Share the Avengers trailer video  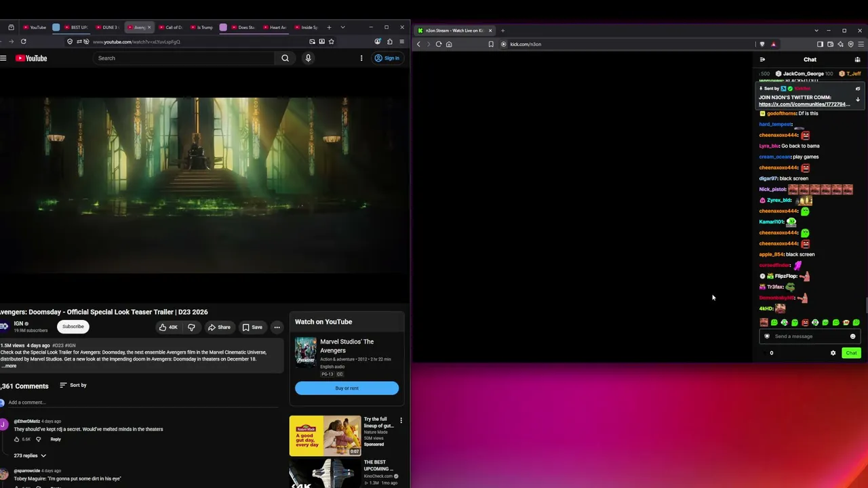(x=219, y=327)
